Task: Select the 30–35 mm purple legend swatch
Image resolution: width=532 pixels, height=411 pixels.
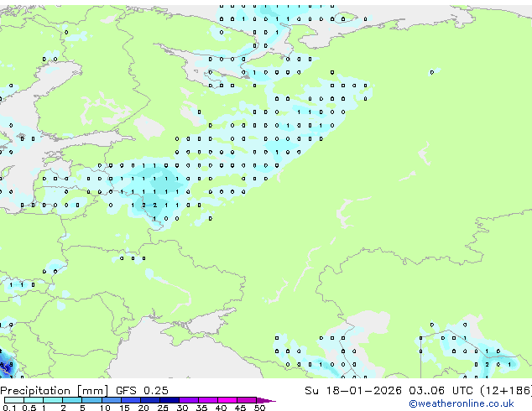Action: tap(188, 400)
